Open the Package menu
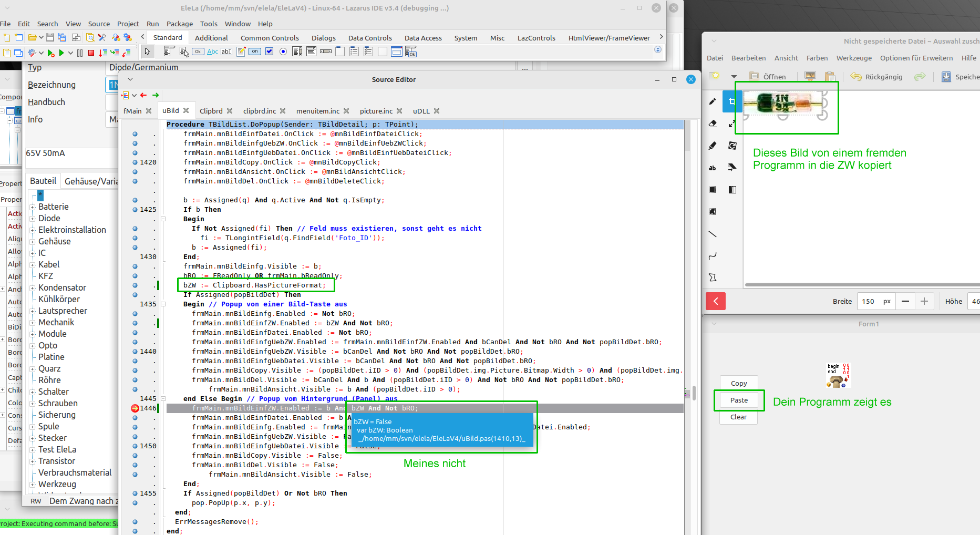 pyautogui.click(x=179, y=24)
